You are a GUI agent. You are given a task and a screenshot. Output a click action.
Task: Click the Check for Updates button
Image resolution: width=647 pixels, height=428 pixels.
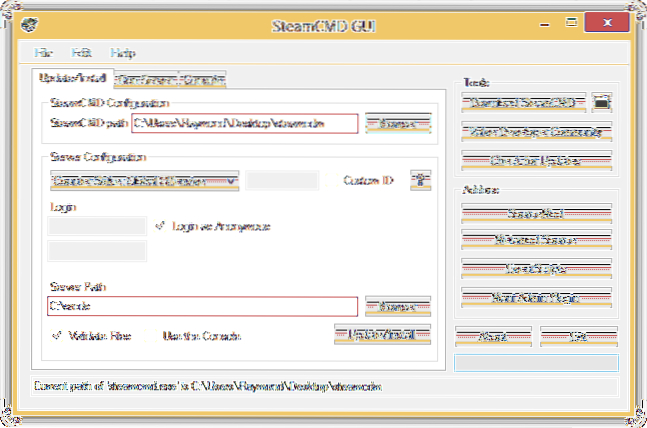pos(536,160)
